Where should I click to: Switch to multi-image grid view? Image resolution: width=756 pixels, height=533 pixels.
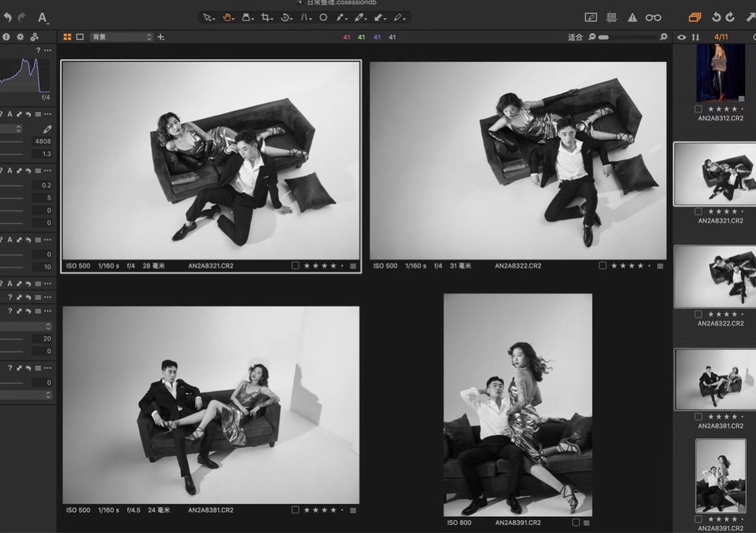coord(67,37)
